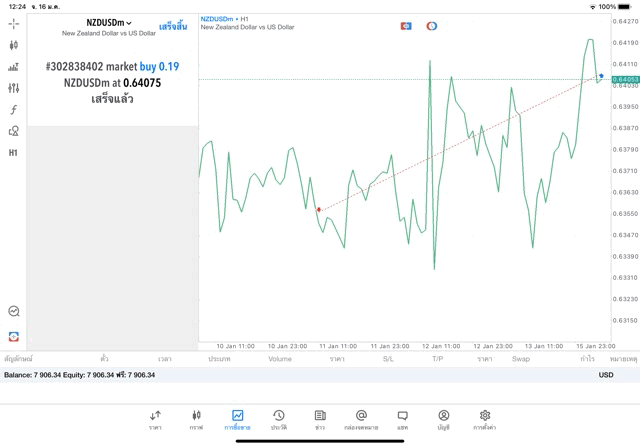Click the NZDUSDm H1 chart title
The width and height of the screenshot is (640, 447).
click(x=224, y=19)
